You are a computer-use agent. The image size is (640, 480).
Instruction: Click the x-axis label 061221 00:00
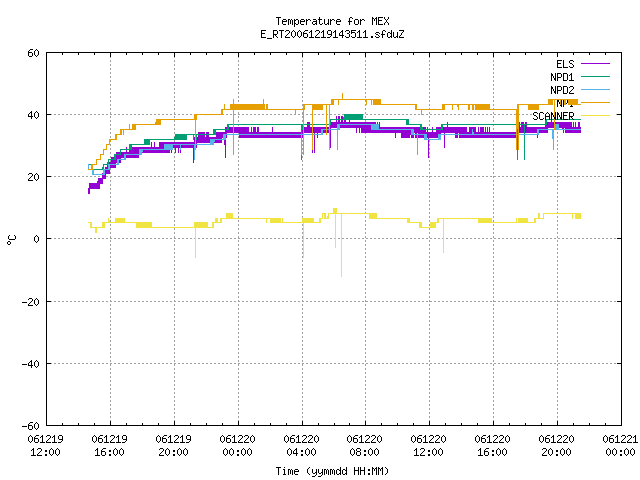coord(620,446)
